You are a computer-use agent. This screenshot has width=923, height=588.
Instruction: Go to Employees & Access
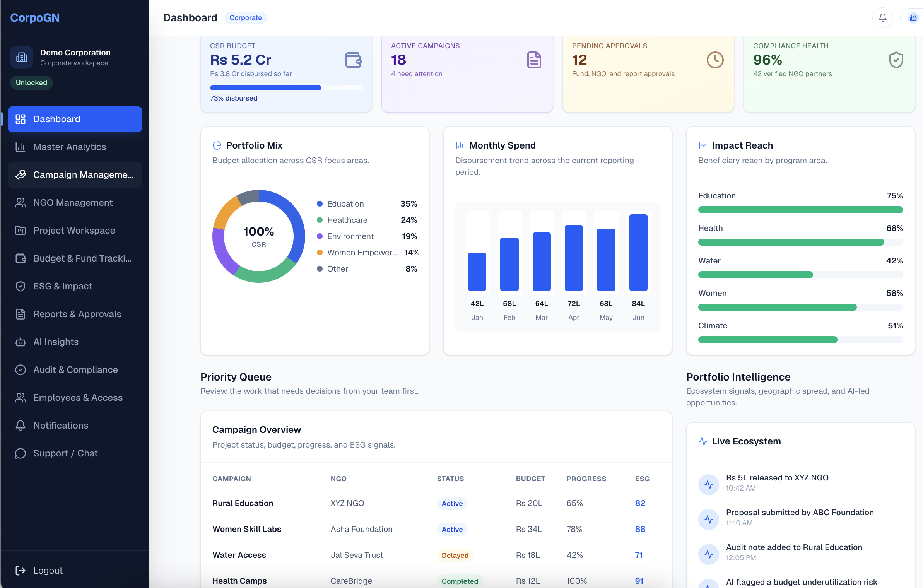(75, 398)
